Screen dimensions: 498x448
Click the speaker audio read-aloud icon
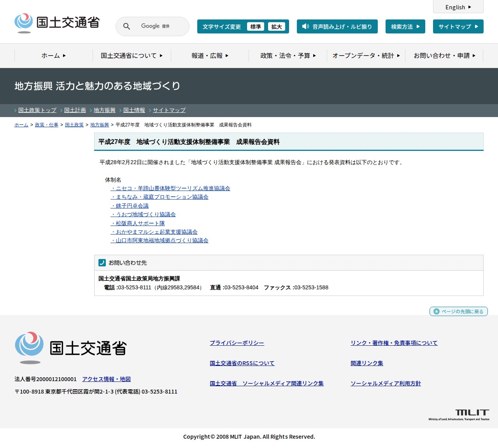click(305, 26)
